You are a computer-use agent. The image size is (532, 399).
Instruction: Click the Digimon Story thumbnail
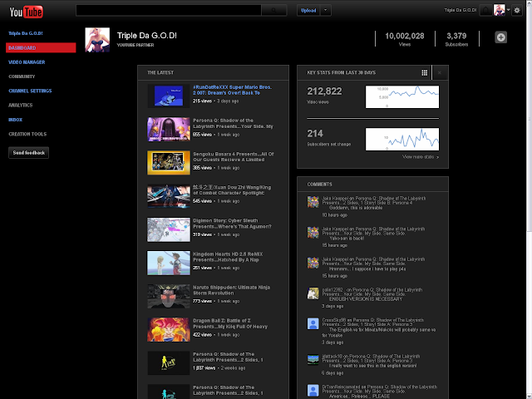tap(169, 229)
